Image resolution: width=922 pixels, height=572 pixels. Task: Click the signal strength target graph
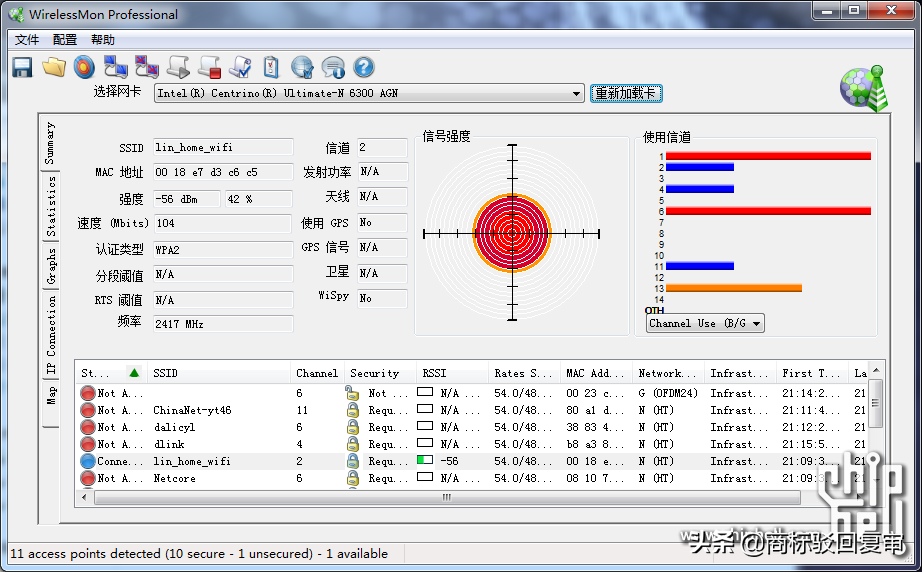tap(512, 233)
